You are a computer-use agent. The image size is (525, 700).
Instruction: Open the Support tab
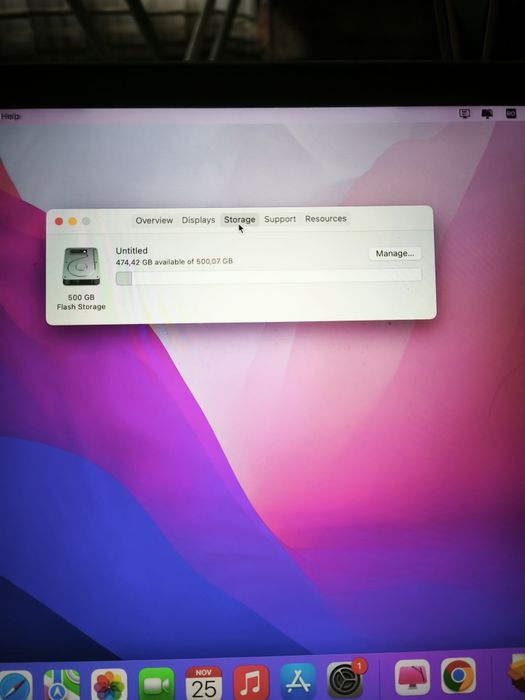pyautogui.click(x=280, y=219)
